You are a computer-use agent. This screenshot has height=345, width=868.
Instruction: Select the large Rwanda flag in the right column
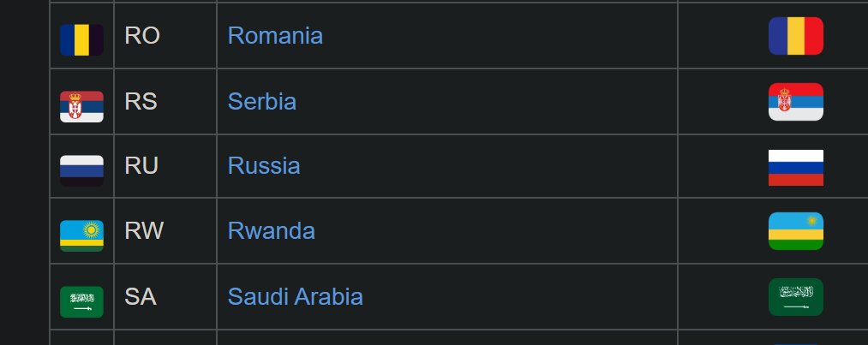coord(795,231)
